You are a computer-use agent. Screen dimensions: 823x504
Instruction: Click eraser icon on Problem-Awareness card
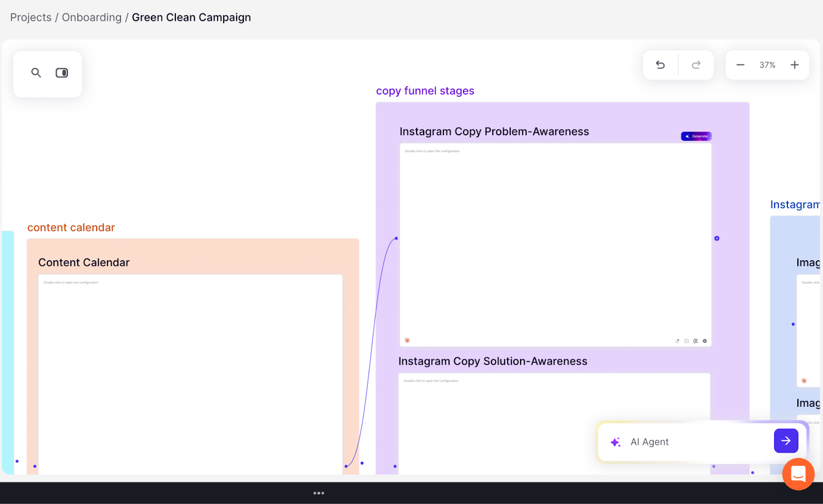[x=677, y=341]
